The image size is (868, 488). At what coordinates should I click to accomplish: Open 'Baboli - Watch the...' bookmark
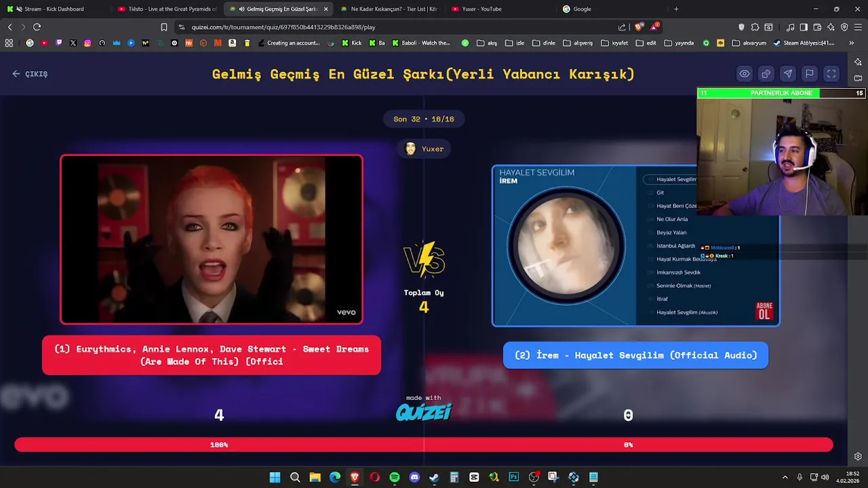(x=421, y=43)
